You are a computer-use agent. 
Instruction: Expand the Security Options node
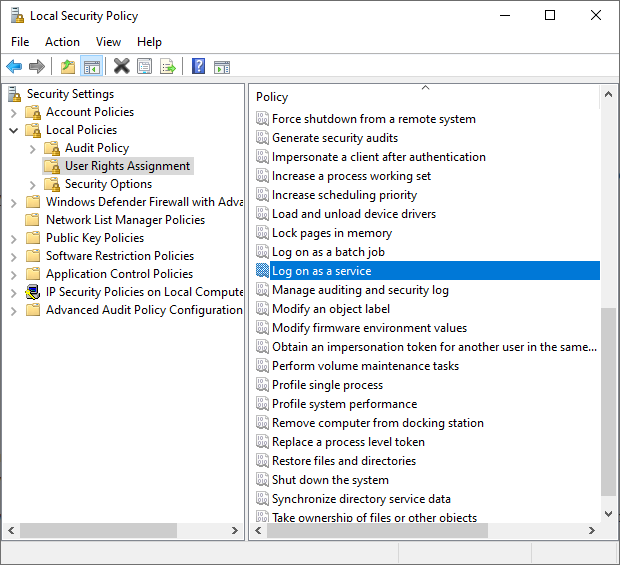point(33,184)
